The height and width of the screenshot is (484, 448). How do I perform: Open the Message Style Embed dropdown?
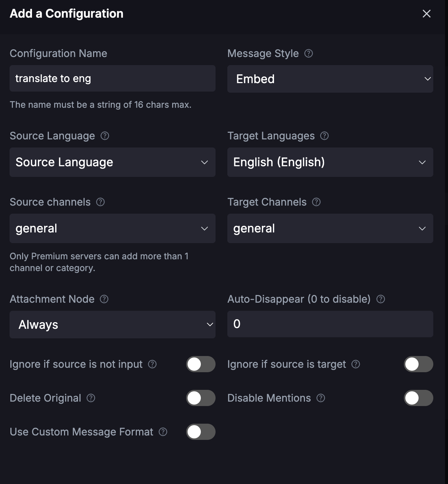330,79
